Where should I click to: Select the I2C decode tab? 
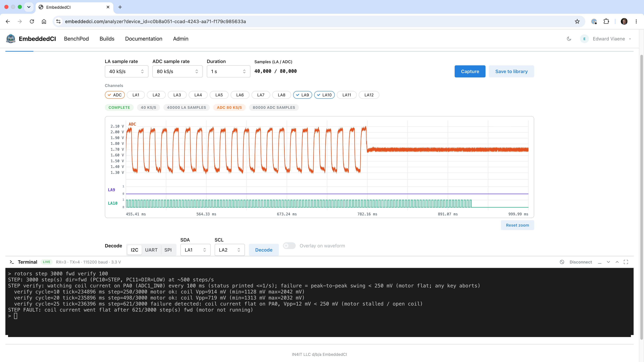click(x=135, y=250)
